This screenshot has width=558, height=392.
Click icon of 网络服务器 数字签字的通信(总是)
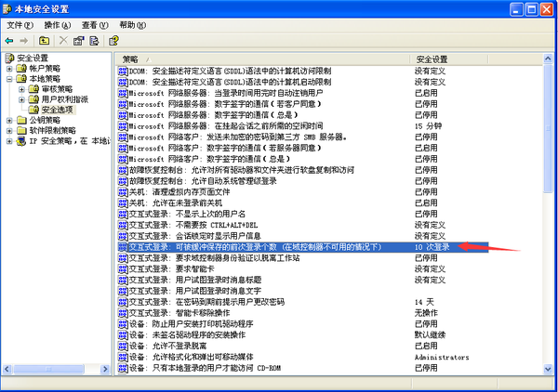[123, 115]
